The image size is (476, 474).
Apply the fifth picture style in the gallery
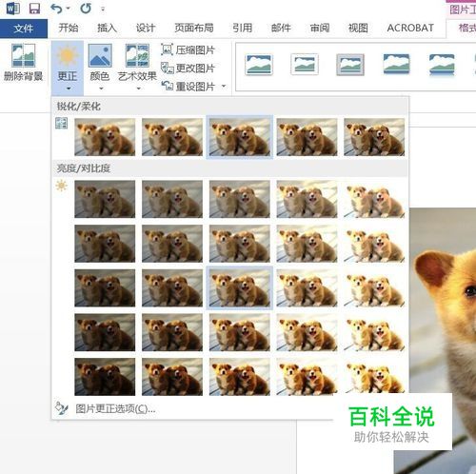pos(442,65)
